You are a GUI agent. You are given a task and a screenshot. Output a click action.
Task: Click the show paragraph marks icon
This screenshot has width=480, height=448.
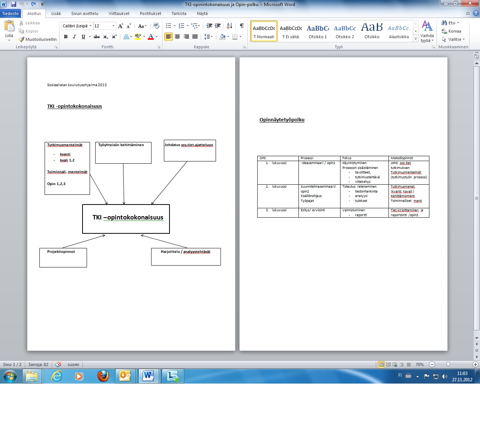pyautogui.click(x=241, y=26)
